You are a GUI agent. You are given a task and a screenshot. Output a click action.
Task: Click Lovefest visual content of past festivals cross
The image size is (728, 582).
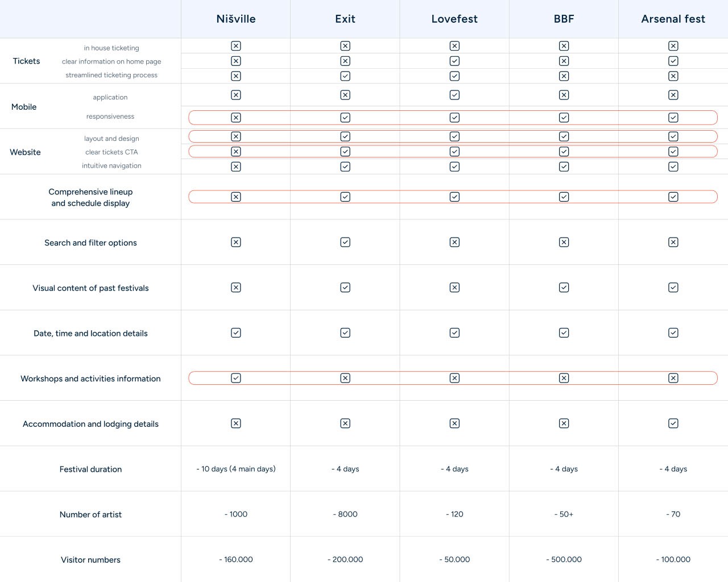click(x=454, y=288)
